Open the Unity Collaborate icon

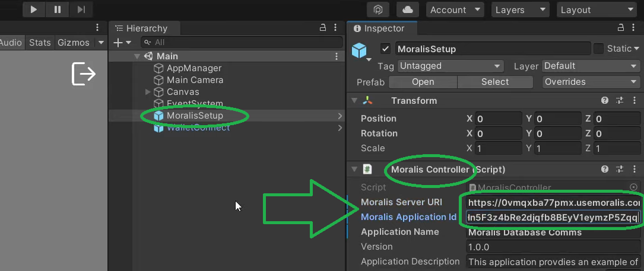377,9
